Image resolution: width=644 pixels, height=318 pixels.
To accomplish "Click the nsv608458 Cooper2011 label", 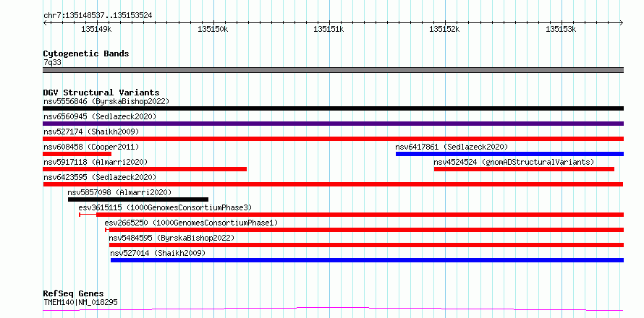I will click(91, 147).
